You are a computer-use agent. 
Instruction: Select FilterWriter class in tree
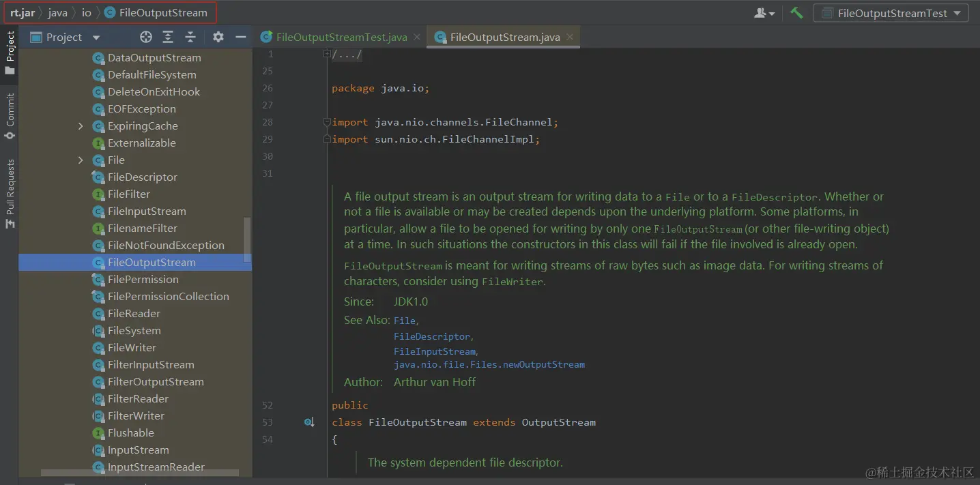(x=135, y=415)
